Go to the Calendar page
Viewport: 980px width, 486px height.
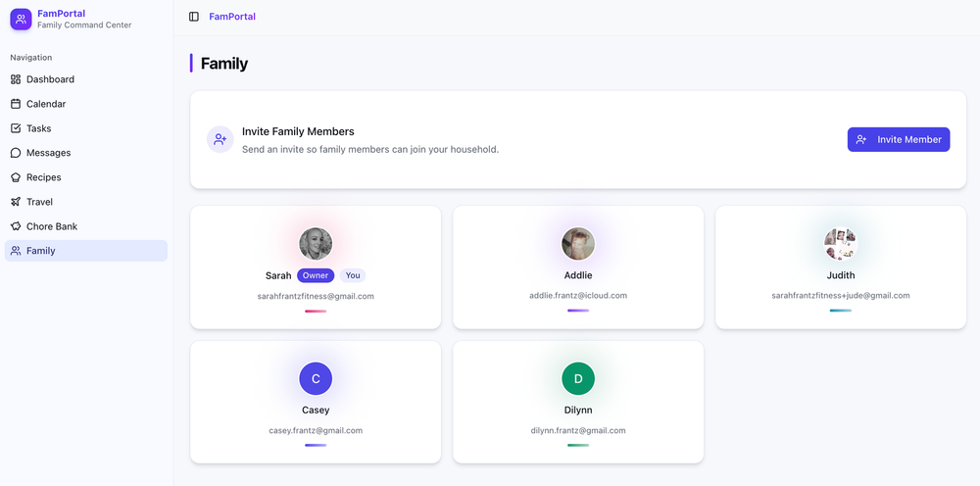tap(46, 104)
